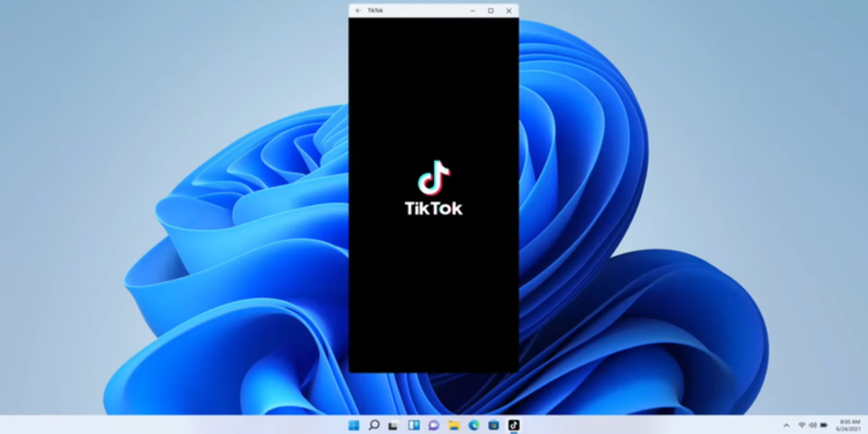Click the battery icon in system tray
The width and height of the screenshot is (868, 434).
824,425
